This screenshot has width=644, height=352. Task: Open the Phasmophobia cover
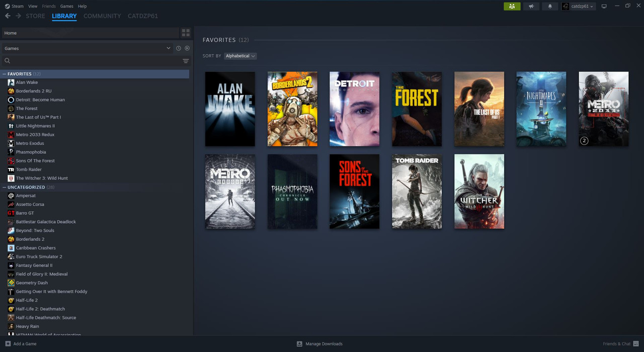[292, 192]
